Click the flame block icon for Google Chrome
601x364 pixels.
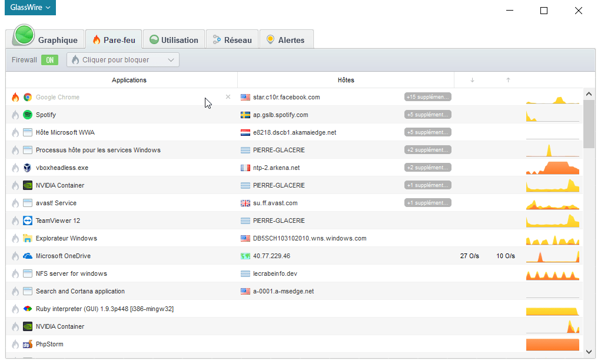(x=15, y=97)
